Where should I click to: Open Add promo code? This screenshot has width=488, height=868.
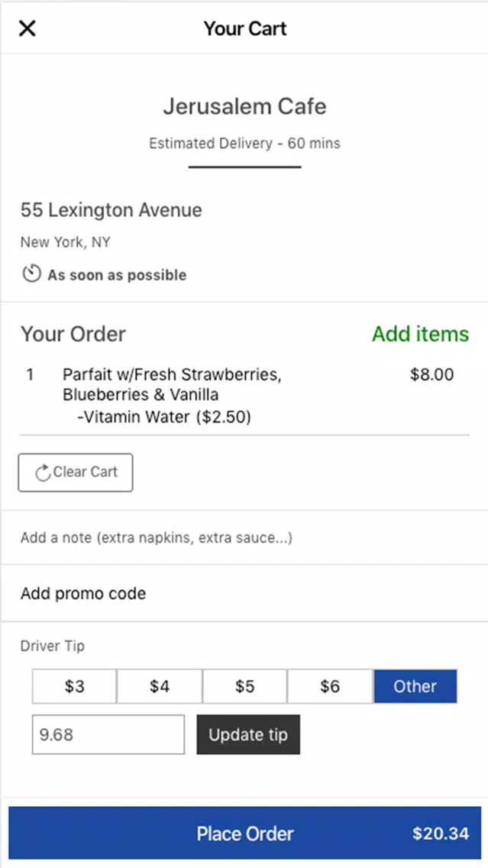pyautogui.click(x=244, y=594)
